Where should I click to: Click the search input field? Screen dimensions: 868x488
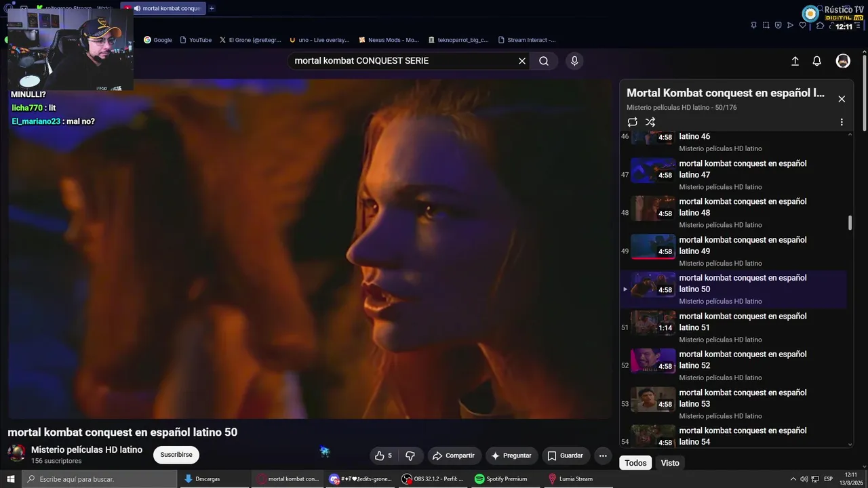coord(403,61)
